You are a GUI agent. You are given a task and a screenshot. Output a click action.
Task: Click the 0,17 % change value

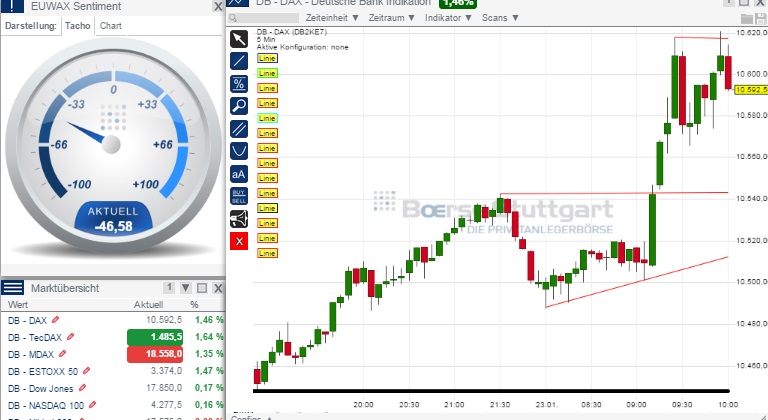pos(209,388)
